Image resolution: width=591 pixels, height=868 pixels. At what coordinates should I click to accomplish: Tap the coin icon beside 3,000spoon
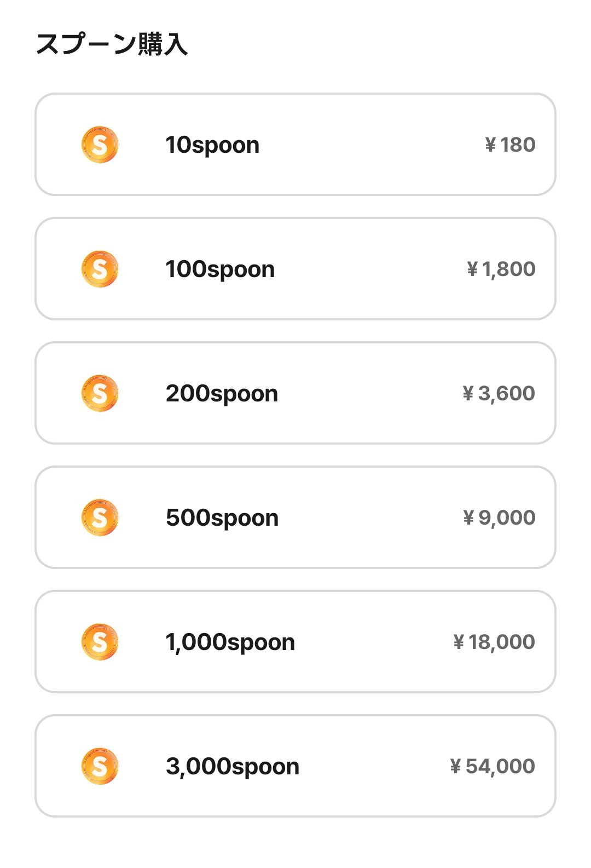pos(100,766)
